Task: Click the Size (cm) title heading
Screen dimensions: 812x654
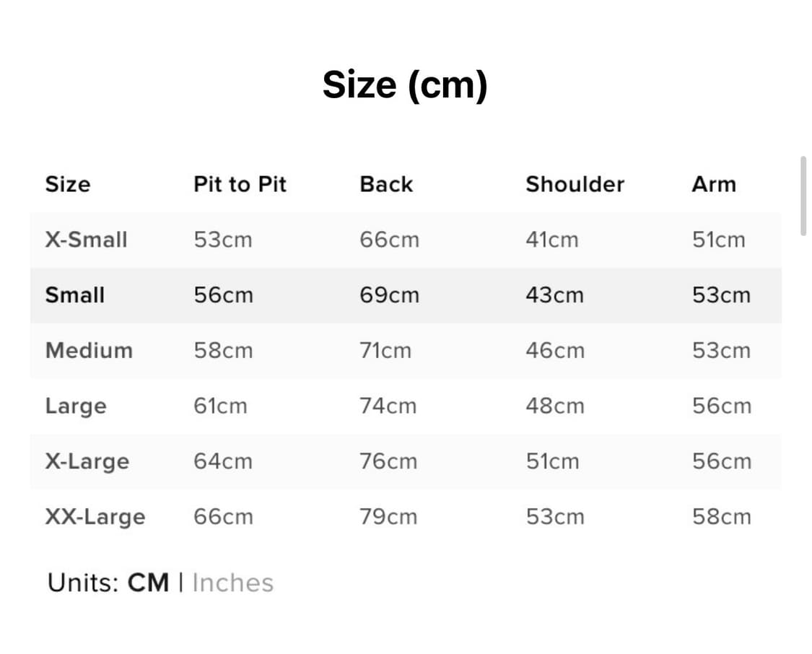Action: (405, 85)
